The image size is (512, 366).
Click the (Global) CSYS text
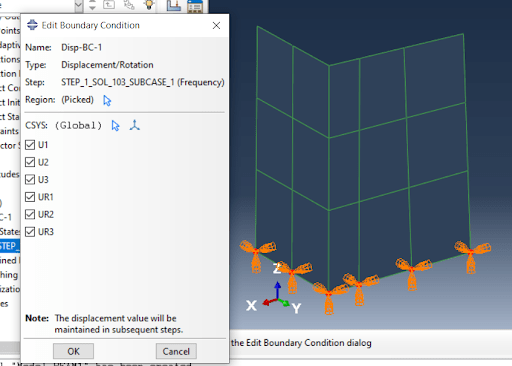tap(78, 126)
